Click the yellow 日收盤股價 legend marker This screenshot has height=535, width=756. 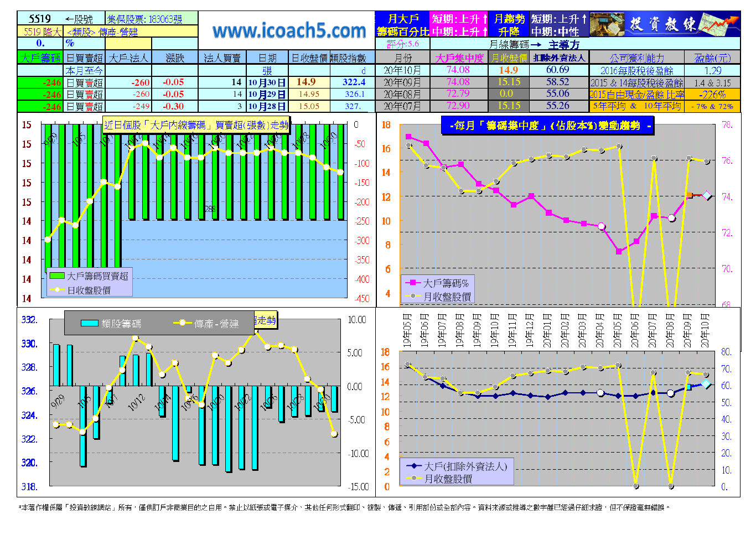56,290
